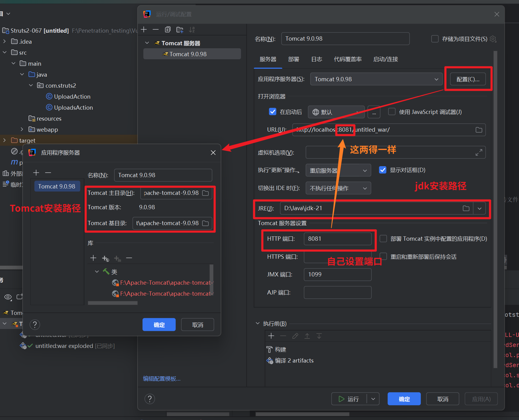Click the new folder icon in toolbar
This screenshot has height=420, width=519.
click(x=180, y=30)
